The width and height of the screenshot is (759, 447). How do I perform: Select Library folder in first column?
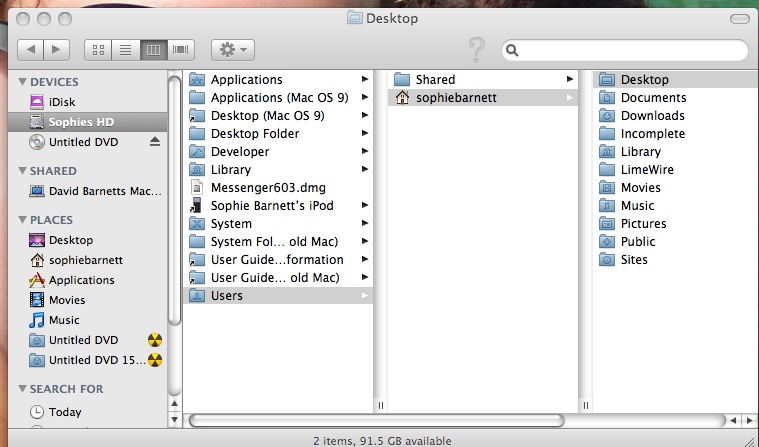pyautogui.click(x=278, y=170)
